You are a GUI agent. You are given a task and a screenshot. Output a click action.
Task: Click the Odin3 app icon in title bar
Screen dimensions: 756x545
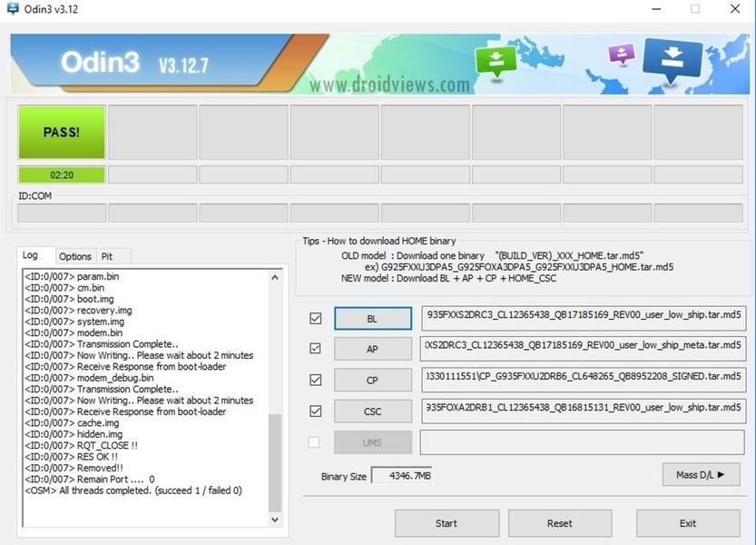pos(13,9)
